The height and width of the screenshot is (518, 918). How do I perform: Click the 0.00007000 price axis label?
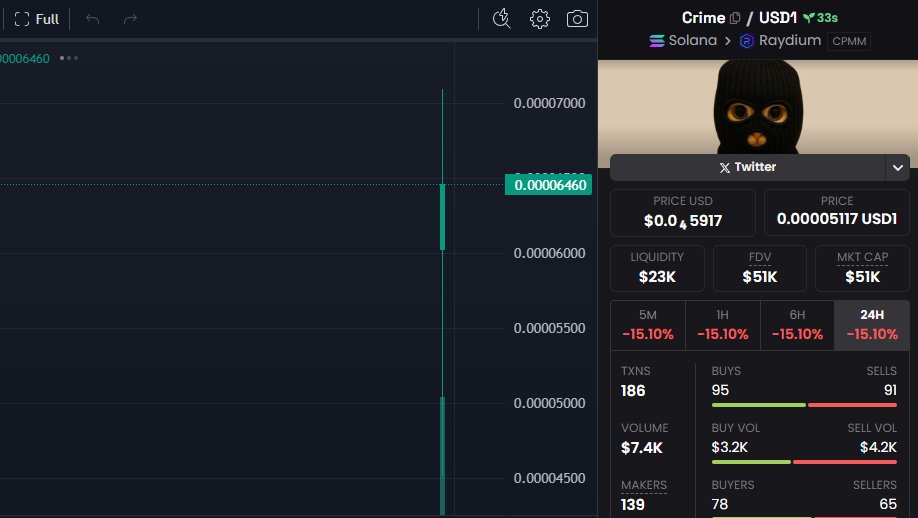point(549,103)
